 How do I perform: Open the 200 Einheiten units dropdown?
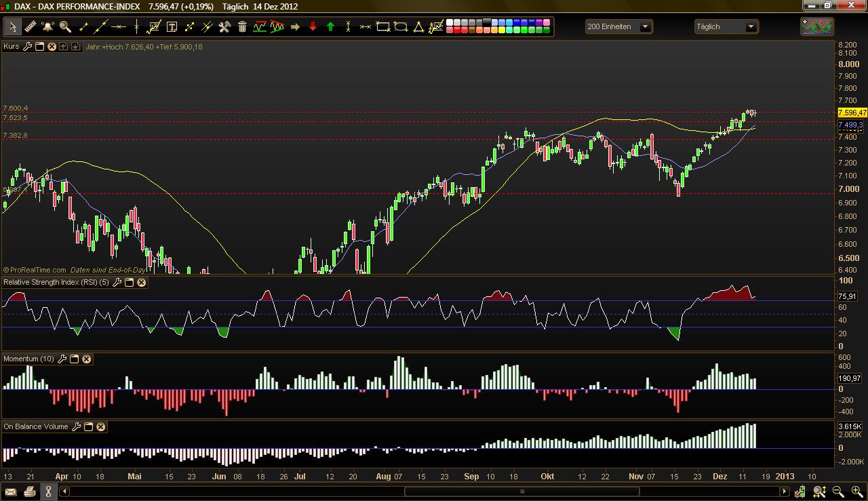[619, 26]
